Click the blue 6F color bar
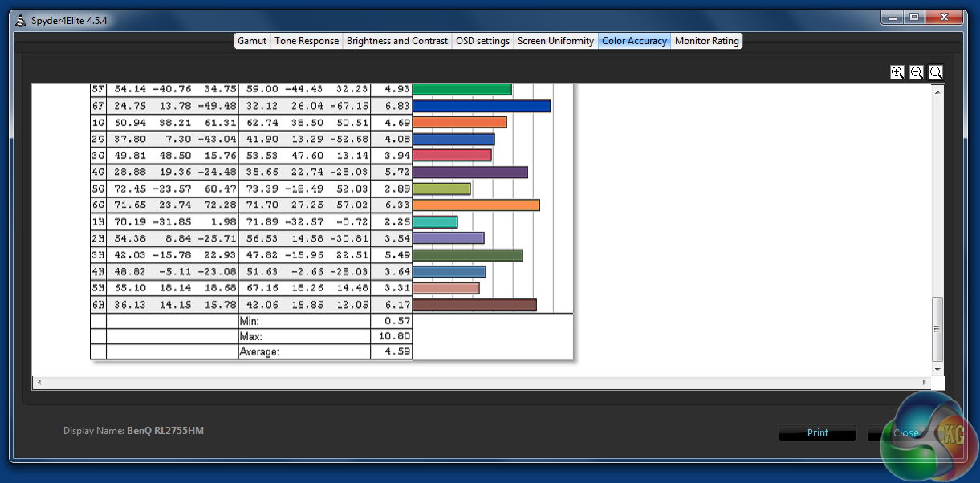This screenshot has height=483, width=980. pos(481,106)
